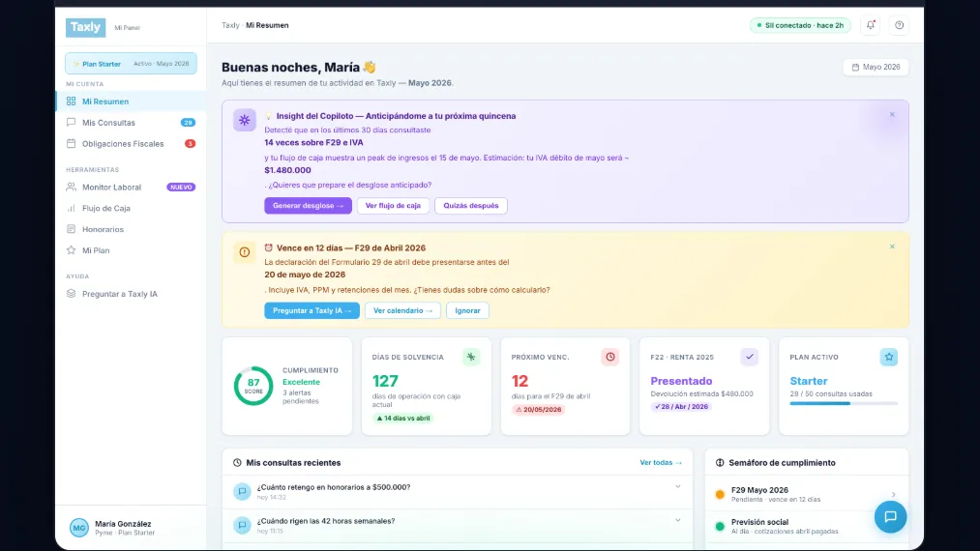Viewport: 980px width, 551px height.
Task: Open Mis Consultas in sidebar
Action: tap(131, 123)
